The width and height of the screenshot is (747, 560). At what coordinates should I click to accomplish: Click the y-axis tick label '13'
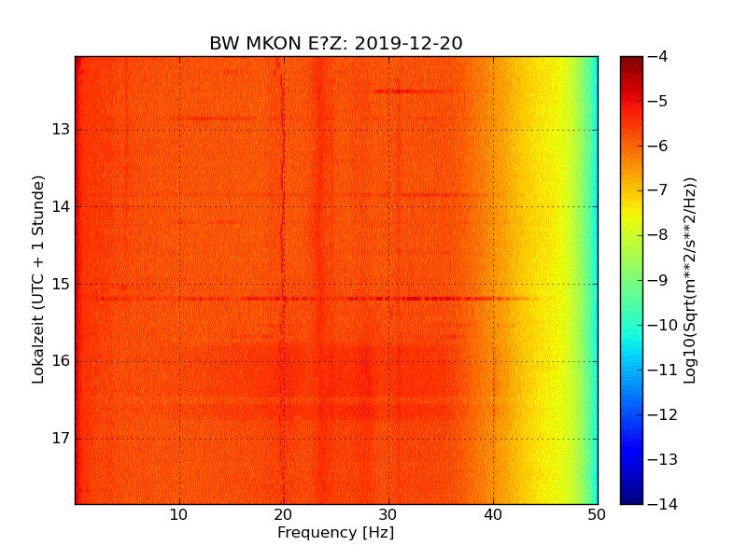(61, 130)
